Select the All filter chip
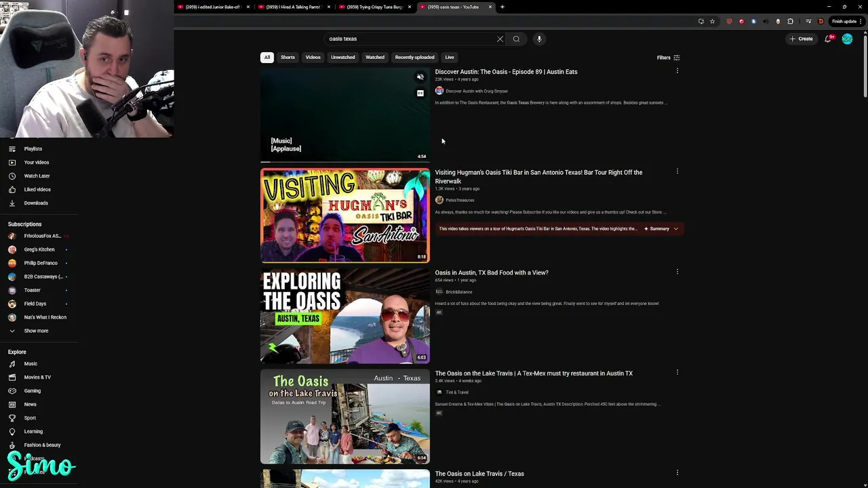Image resolution: width=868 pixels, height=488 pixels. [267, 57]
